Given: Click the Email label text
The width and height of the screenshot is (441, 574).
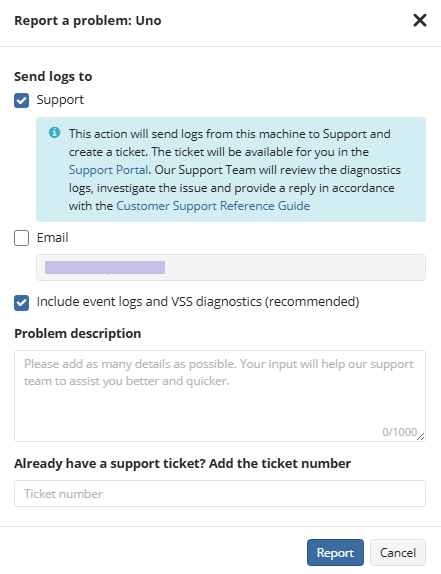Looking at the screenshot, I should (52, 238).
